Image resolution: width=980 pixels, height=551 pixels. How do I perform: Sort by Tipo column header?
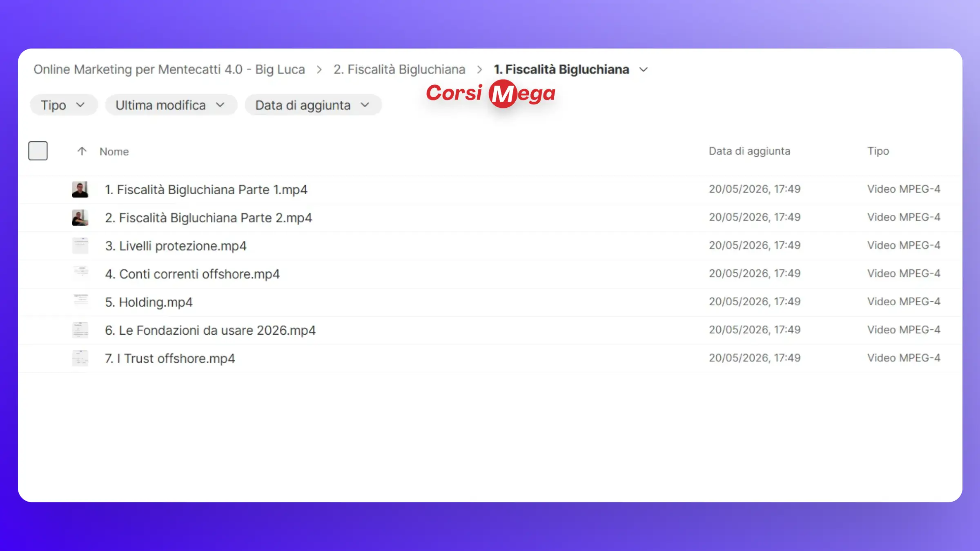tap(878, 151)
